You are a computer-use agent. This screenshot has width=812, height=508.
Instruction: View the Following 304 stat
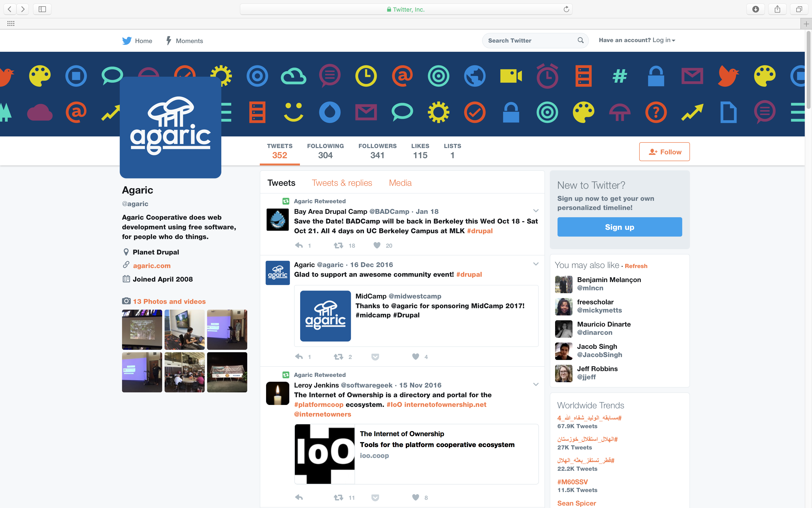325,151
